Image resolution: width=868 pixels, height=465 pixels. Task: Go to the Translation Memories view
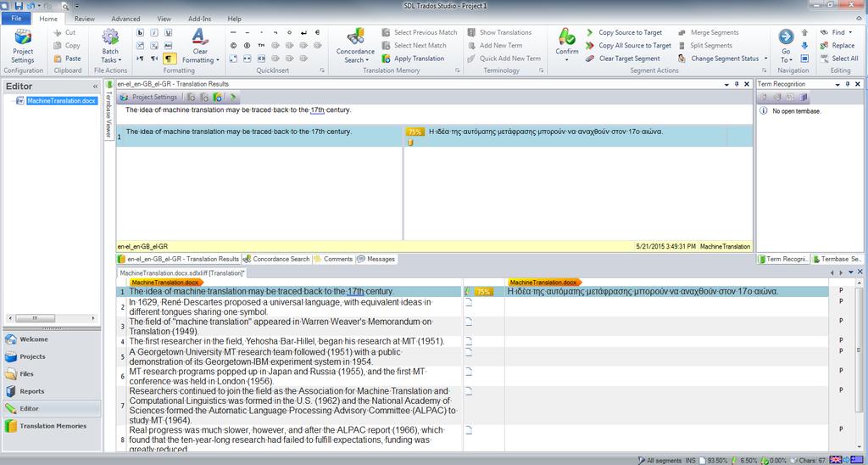[53, 426]
